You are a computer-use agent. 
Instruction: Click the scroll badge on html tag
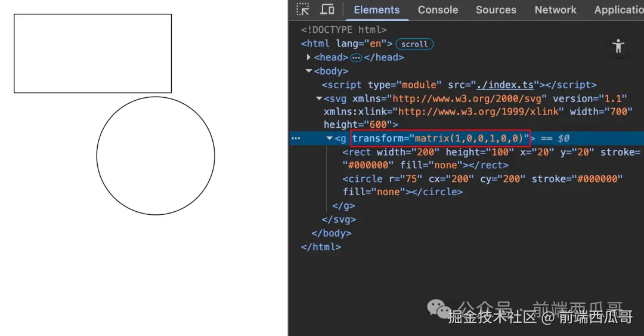[x=414, y=44]
